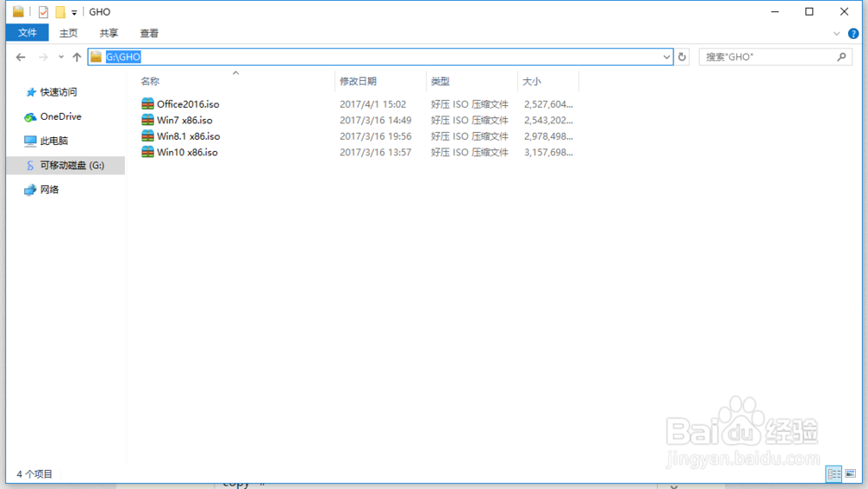Click the archive icon of Win10 x86.iso

tap(148, 152)
